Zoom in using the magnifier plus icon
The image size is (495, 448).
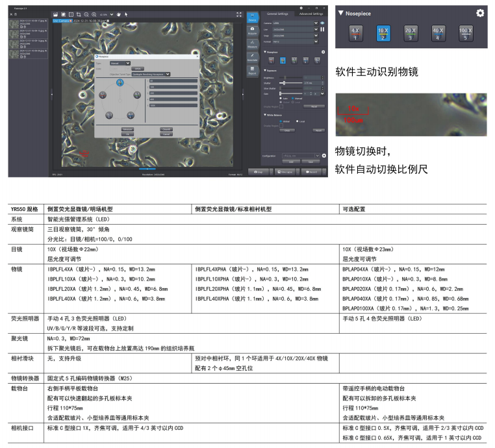pos(94,14)
